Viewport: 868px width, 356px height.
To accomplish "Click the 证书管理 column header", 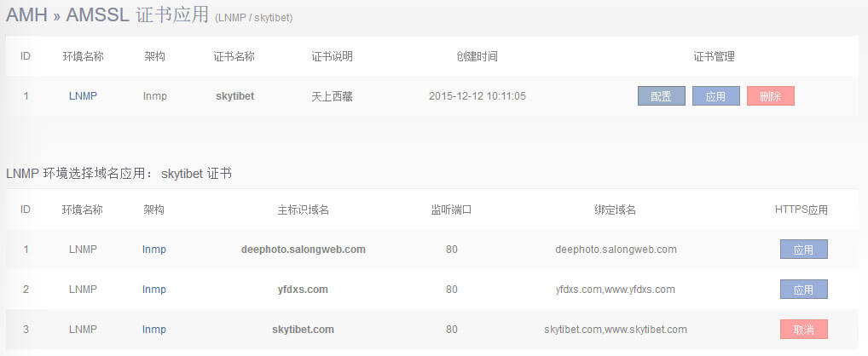I will click(714, 56).
